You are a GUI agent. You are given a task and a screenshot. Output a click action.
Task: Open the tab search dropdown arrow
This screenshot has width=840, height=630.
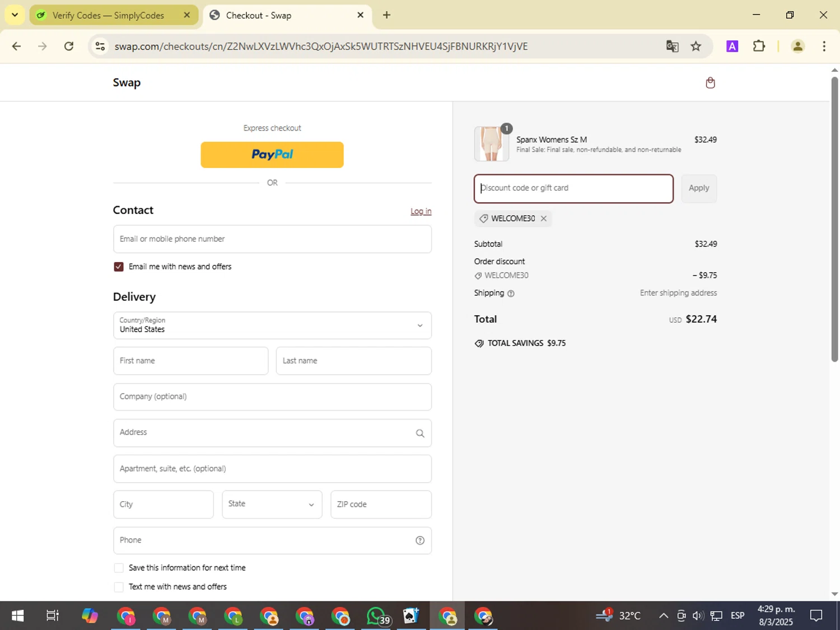click(x=15, y=15)
